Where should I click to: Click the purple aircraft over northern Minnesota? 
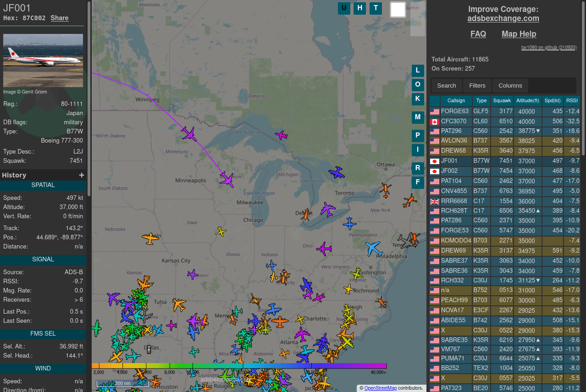pos(189,134)
